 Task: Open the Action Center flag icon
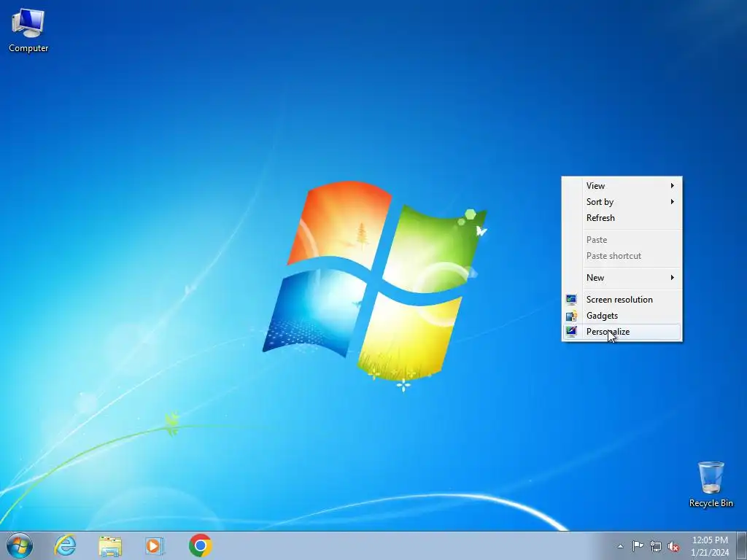click(638, 545)
